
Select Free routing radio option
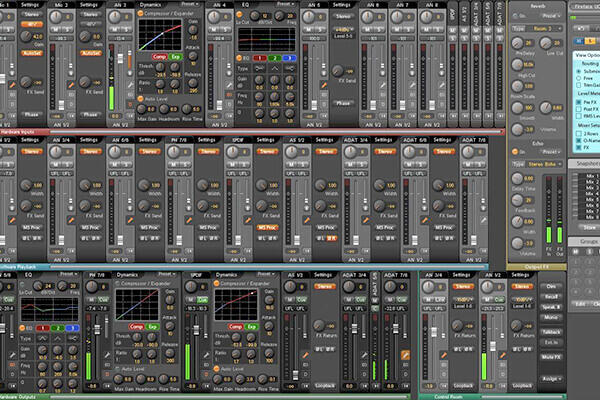coord(579,78)
